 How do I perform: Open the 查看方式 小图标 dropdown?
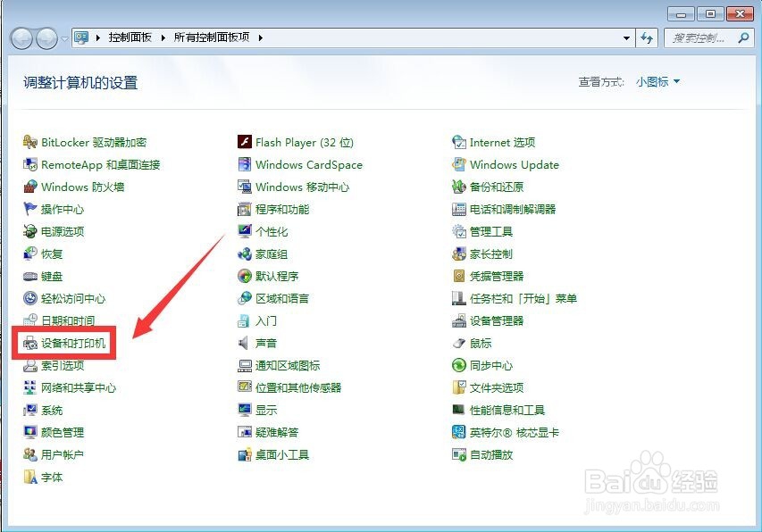click(658, 82)
